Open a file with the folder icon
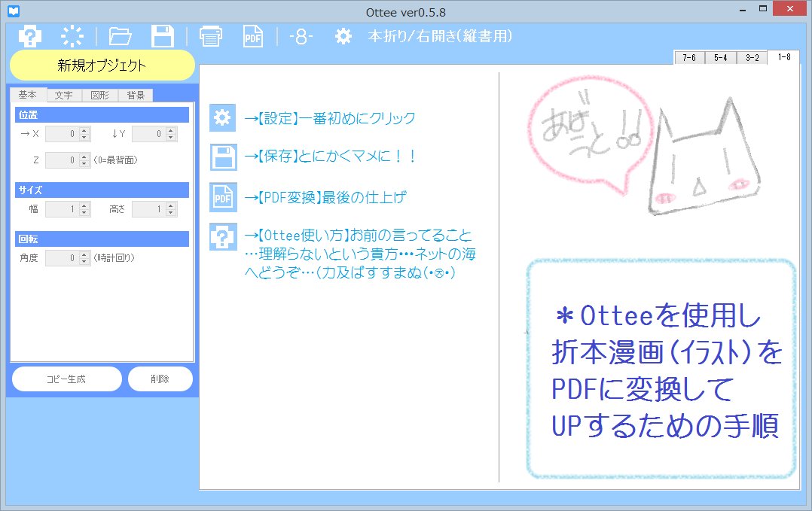812x511 pixels. pyautogui.click(x=121, y=37)
